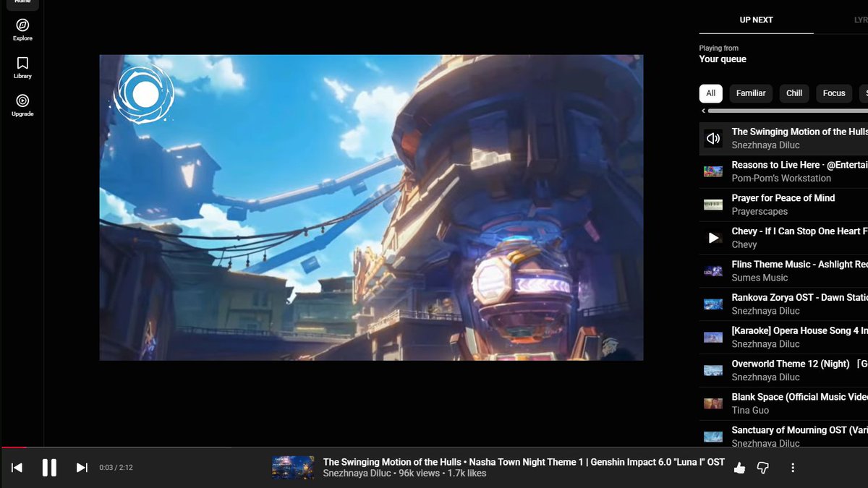Click Overworld Theme 12 thumbnail

point(713,371)
